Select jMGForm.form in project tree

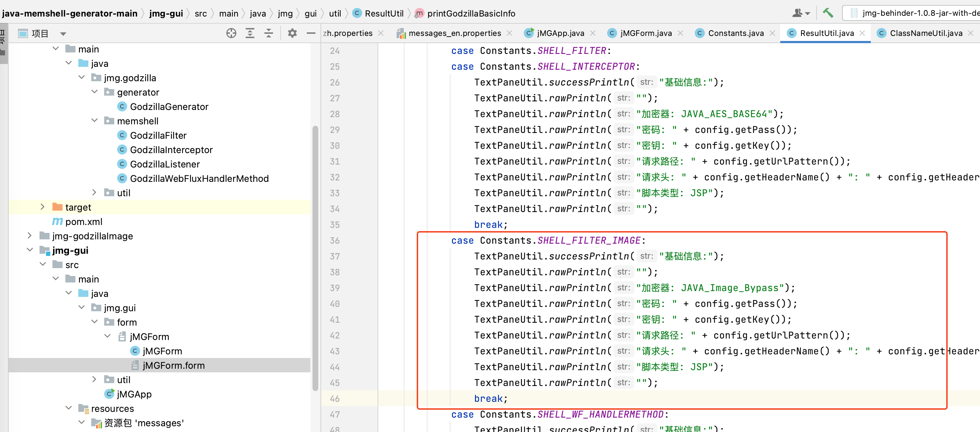point(160,366)
